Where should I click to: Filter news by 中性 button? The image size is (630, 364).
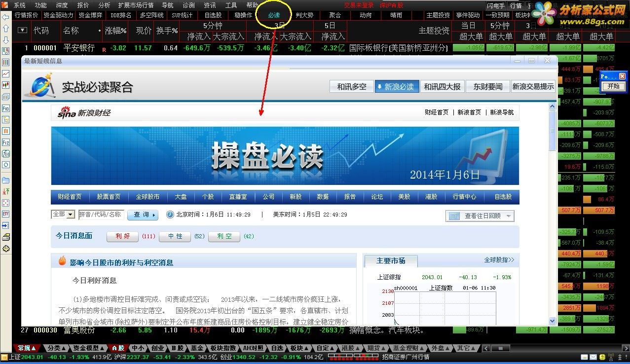(175, 236)
